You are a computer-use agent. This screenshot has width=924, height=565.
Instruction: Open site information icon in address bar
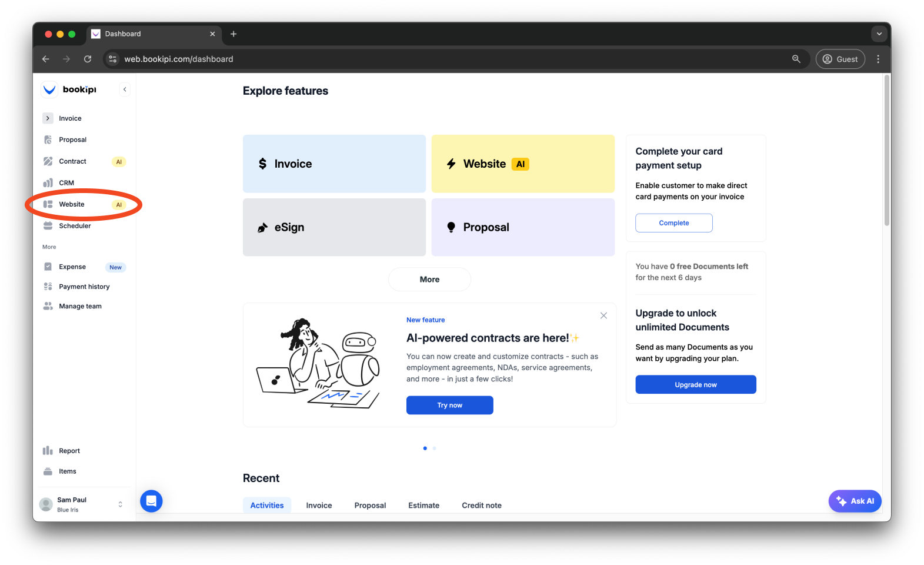pyautogui.click(x=113, y=59)
